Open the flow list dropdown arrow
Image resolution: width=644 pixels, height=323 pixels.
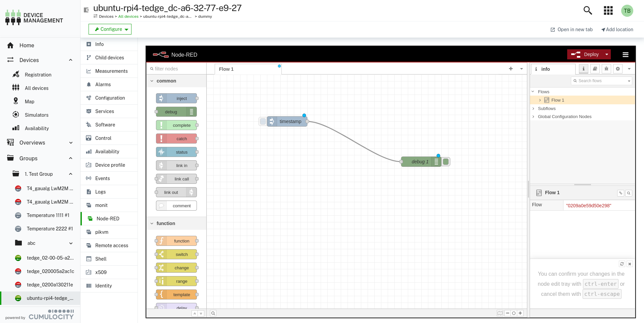tap(522, 69)
